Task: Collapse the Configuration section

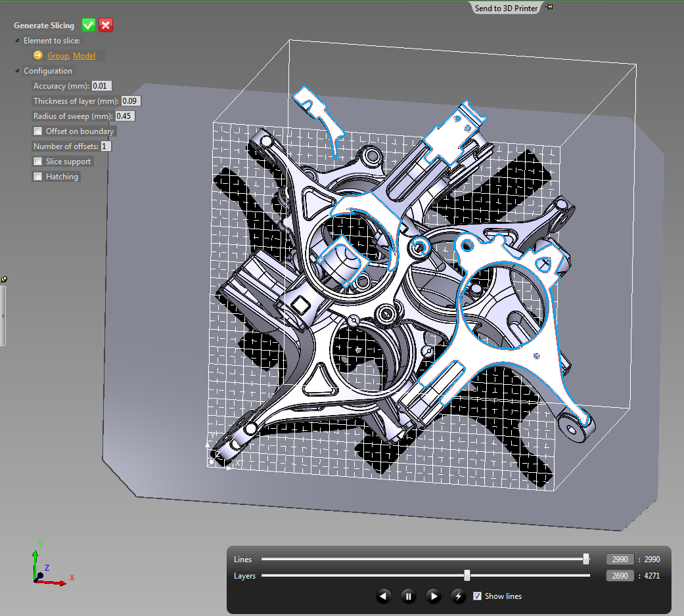Action: [17, 71]
